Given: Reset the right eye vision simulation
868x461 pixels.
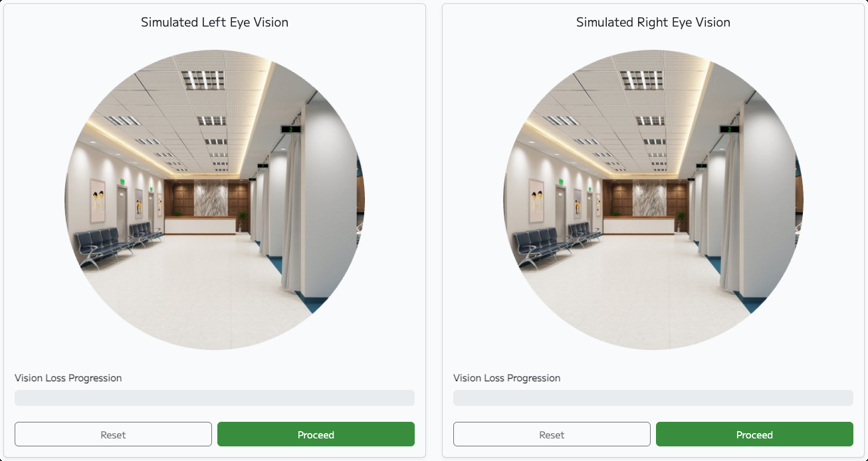Looking at the screenshot, I should [552, 434].
